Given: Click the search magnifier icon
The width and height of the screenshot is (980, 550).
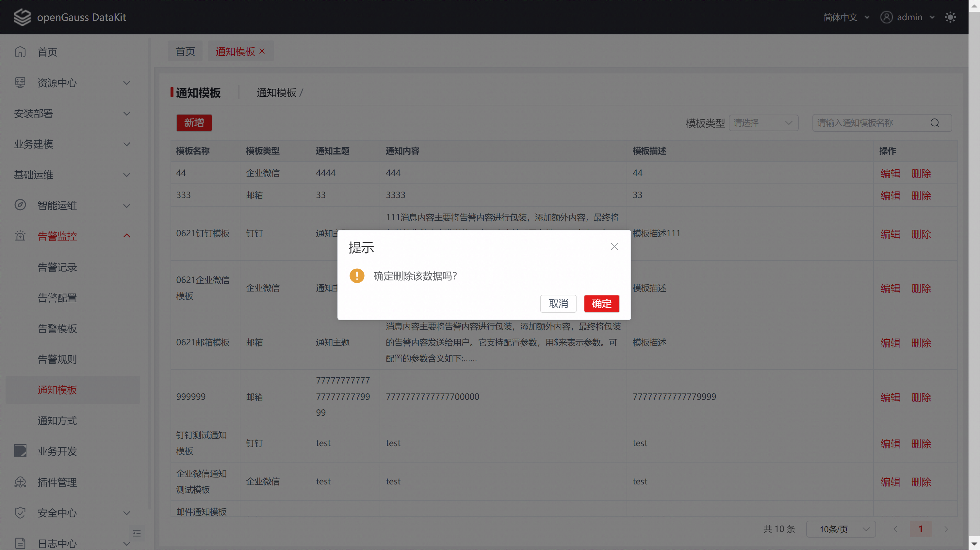Looking at the screenshot, I should click(x=934, y=123).
